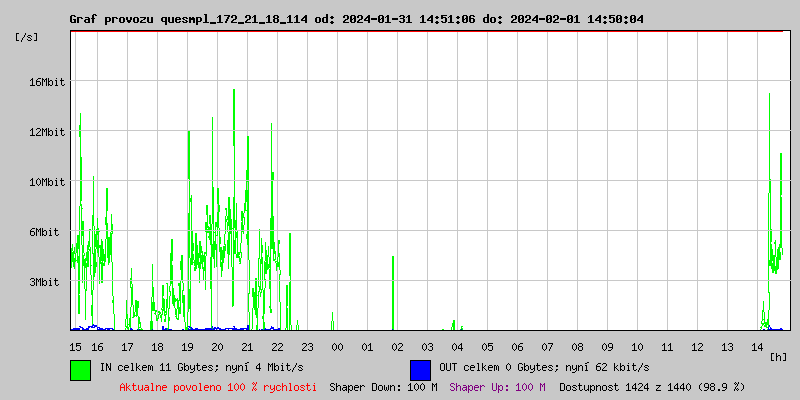Image resolution: width=800 pixels, height=400 pixels.
Task: Click the hour 14 x-axis label
Action: [x=757, y=347]
